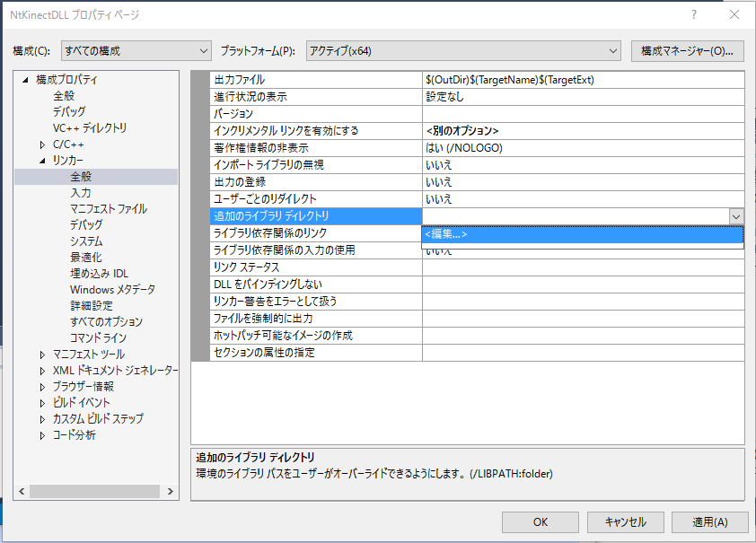Select the <編集...> option
Screen dimensions: 756x543
(x=446, y=234)
